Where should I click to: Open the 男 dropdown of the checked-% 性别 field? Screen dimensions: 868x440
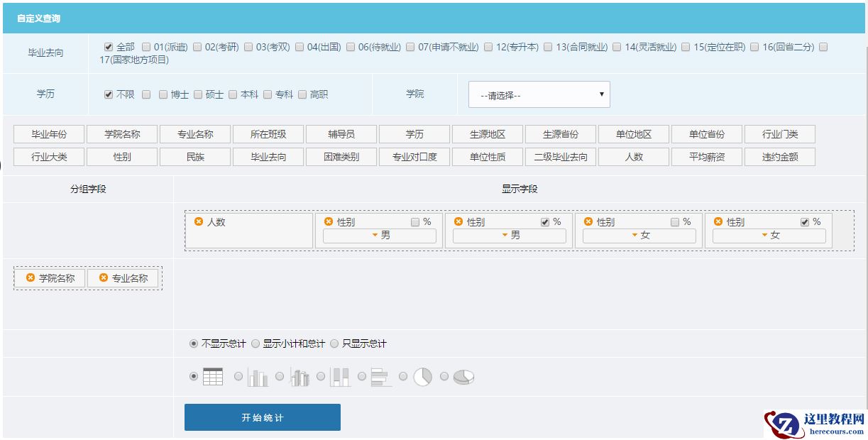pos(510,236)
